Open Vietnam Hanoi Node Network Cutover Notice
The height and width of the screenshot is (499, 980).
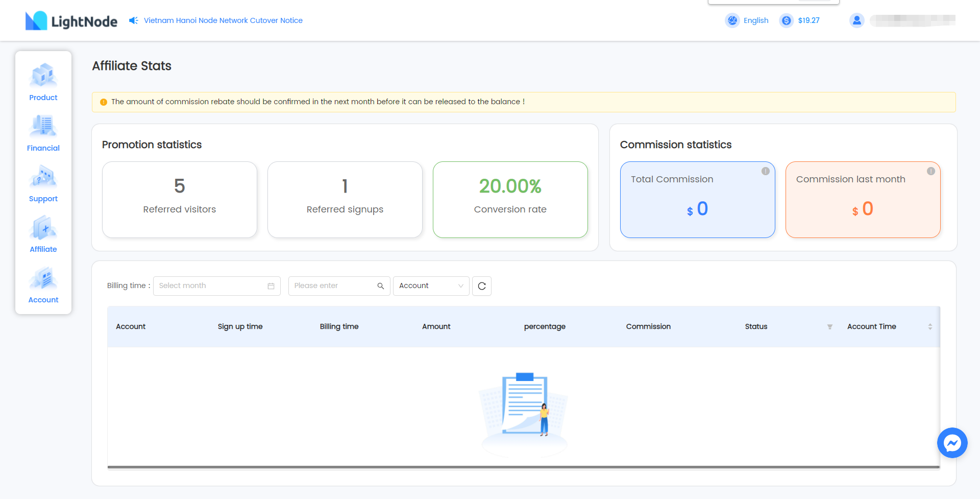point(223,20)
